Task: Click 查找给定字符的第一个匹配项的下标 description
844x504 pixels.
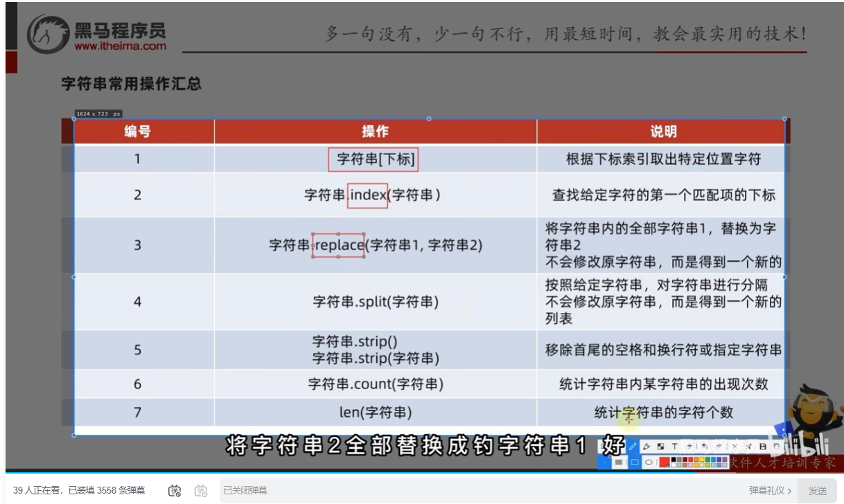Action: (x=663, y=195)
